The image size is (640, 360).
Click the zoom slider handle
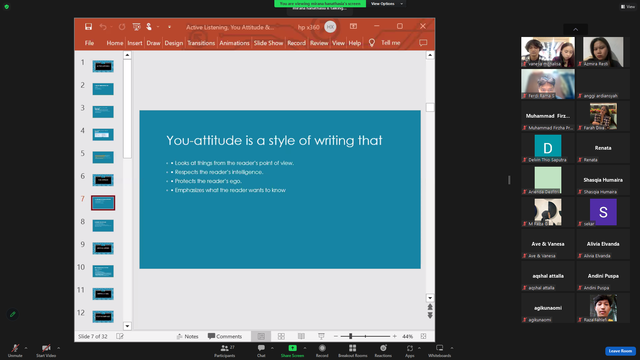(x=351, y=336)
